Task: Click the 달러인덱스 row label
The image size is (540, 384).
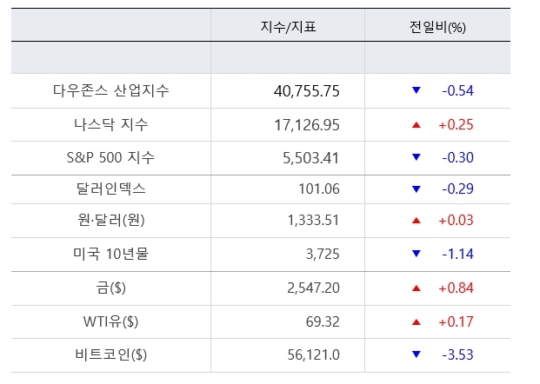Action: 111,189
